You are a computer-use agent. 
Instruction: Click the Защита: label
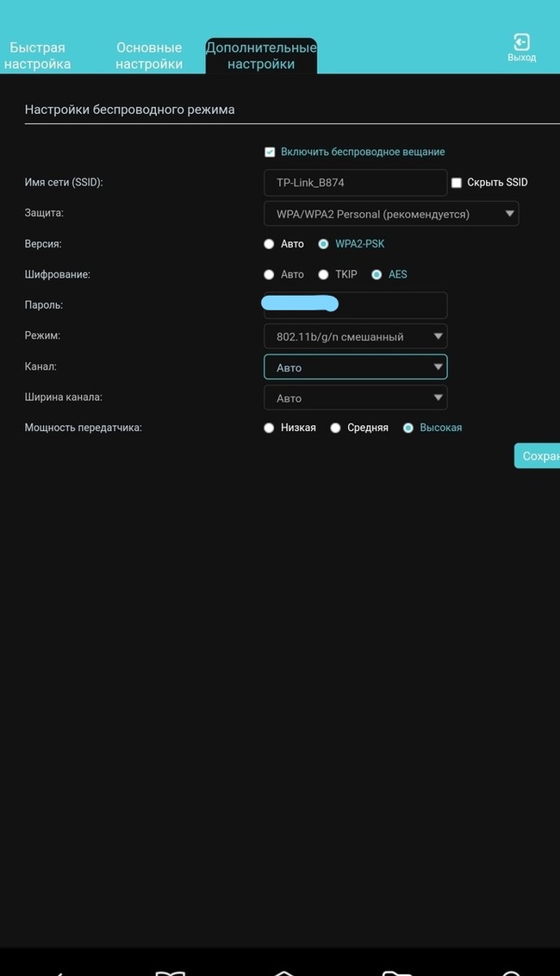[44, 213]
